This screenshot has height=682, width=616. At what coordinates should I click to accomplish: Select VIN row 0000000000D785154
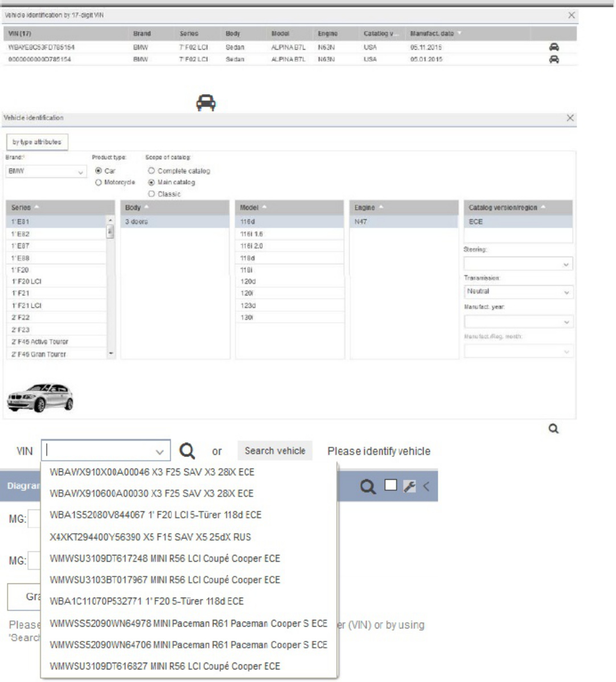pyautogui.click(x=290, y=59)
